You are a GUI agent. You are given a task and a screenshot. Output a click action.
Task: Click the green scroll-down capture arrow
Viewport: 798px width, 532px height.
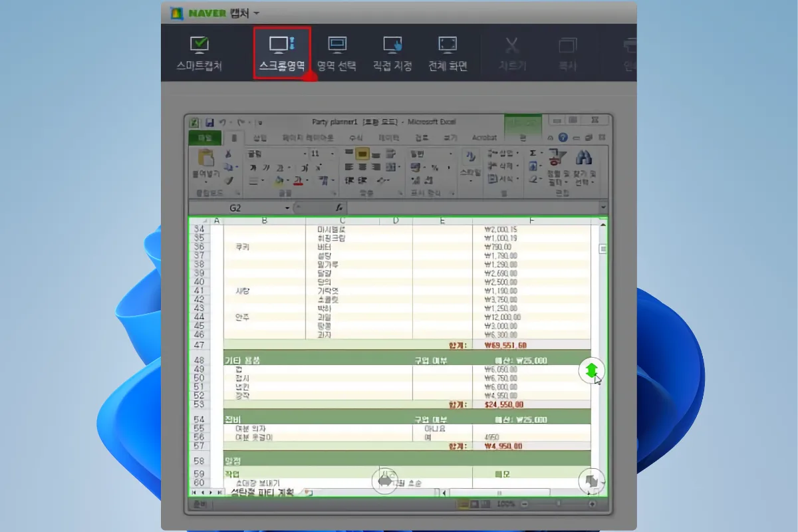point(591,370)
